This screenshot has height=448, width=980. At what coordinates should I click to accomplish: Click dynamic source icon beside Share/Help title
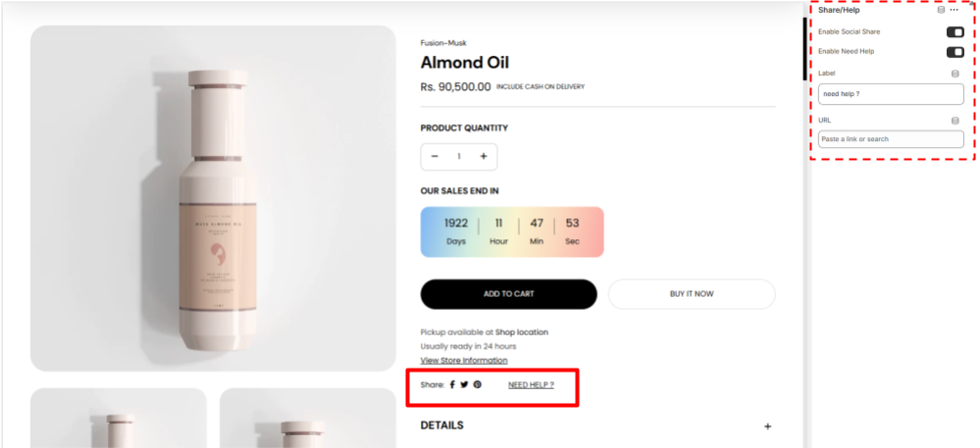click(942, 10)
